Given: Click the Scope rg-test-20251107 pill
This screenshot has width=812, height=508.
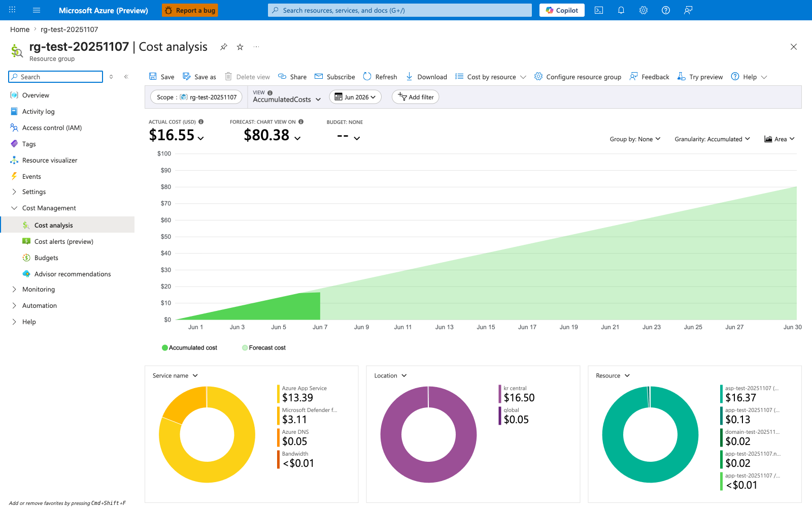Looking at the screenshot, I should [x=196, y=97].
